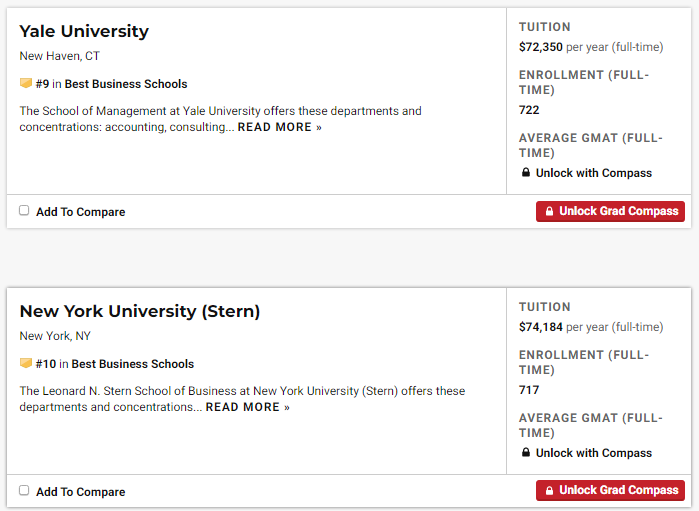
Task: Click Yale's full-time enrollment value 722
Action: tap(529, 110)
